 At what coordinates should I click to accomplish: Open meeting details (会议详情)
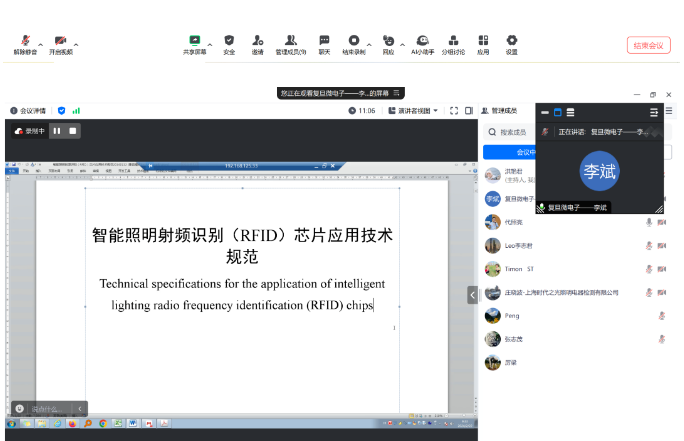tap(32, 111)
